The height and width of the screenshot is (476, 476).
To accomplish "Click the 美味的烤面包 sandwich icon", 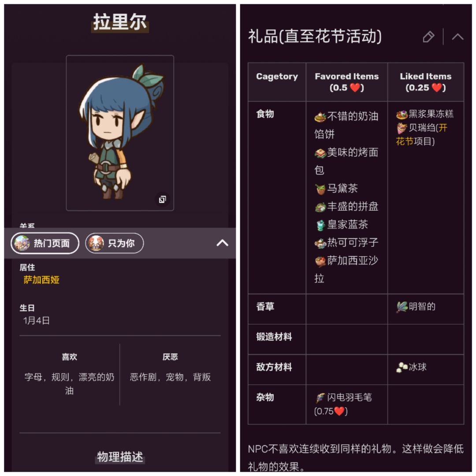I will [x=320, y=153].
